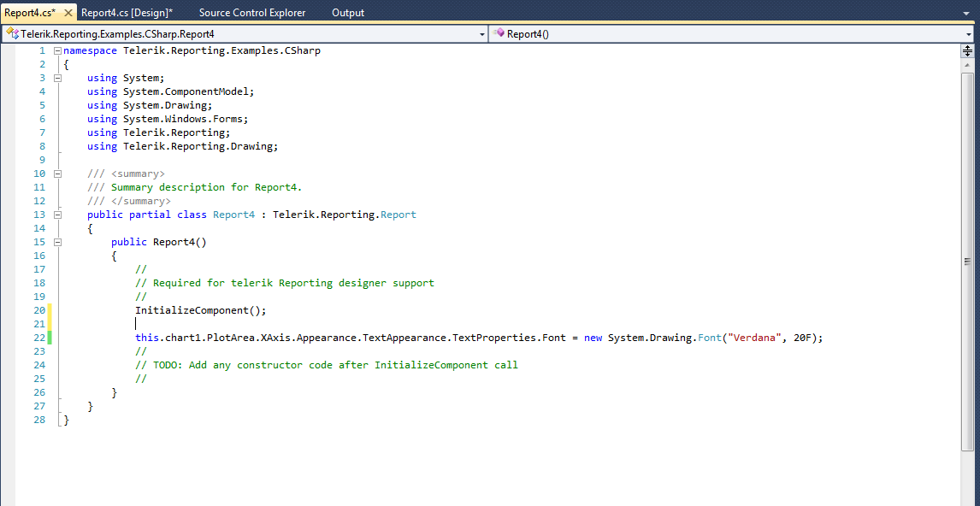The height and width of the screenshot is (506, 980).
Task: Open the Output tab
Action: pos(348,13)
